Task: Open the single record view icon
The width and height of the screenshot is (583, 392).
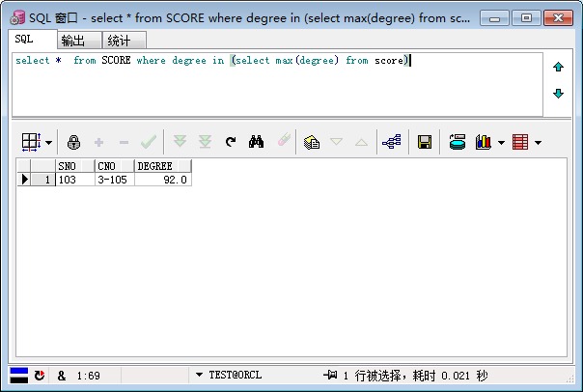Action: (312, 142)
